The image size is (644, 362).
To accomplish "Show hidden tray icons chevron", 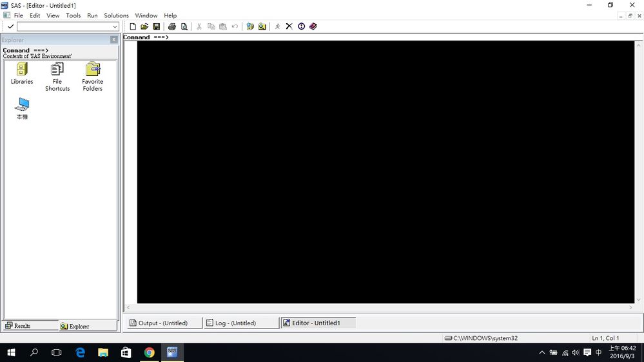I will coord(542,352).
